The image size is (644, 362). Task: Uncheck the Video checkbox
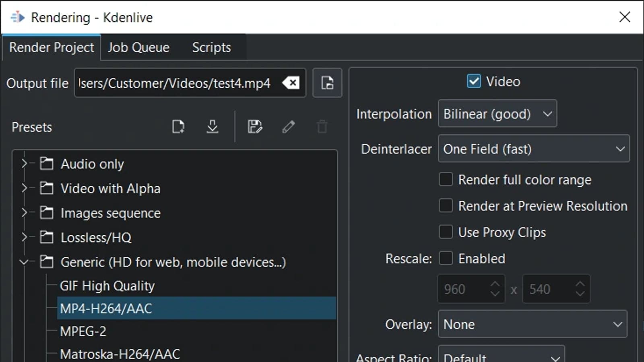[474, 81]
